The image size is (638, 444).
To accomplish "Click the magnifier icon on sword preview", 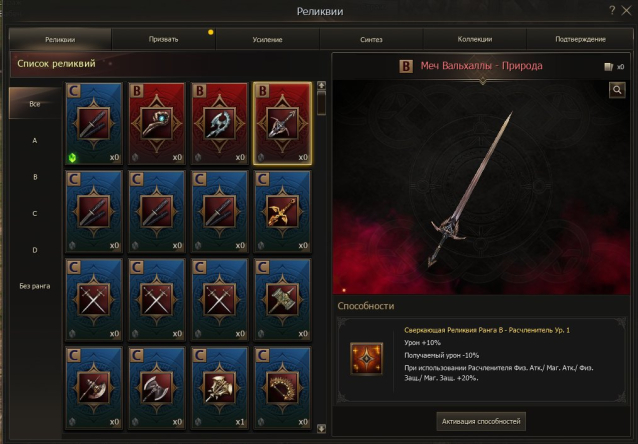I will (x=617, y=90).
